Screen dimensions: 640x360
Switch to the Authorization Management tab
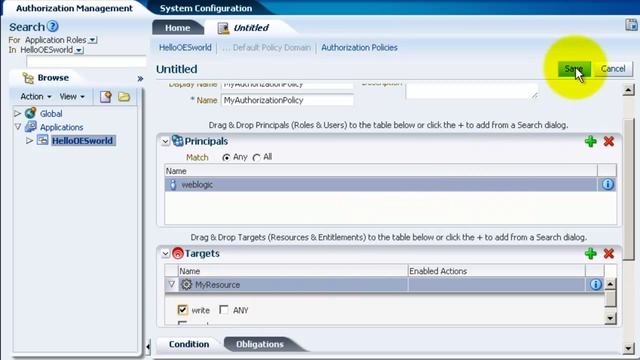[74, 8]
